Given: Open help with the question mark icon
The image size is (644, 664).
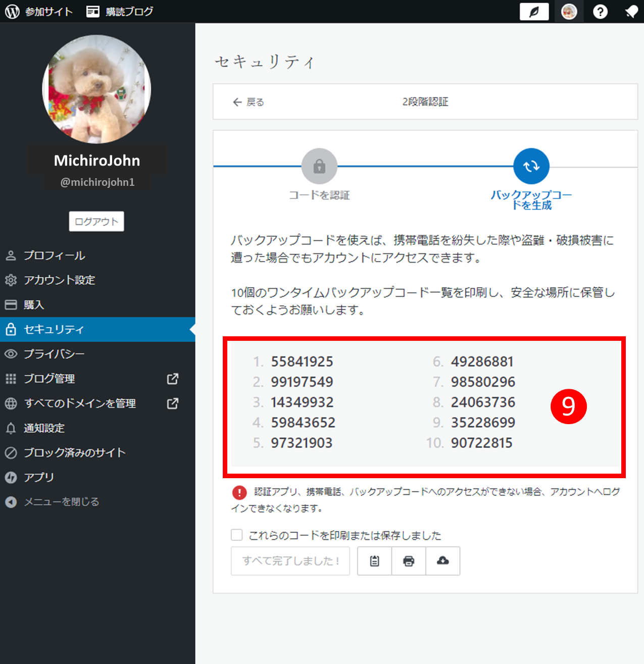Looking at the screenshot, I should (600, 11).
